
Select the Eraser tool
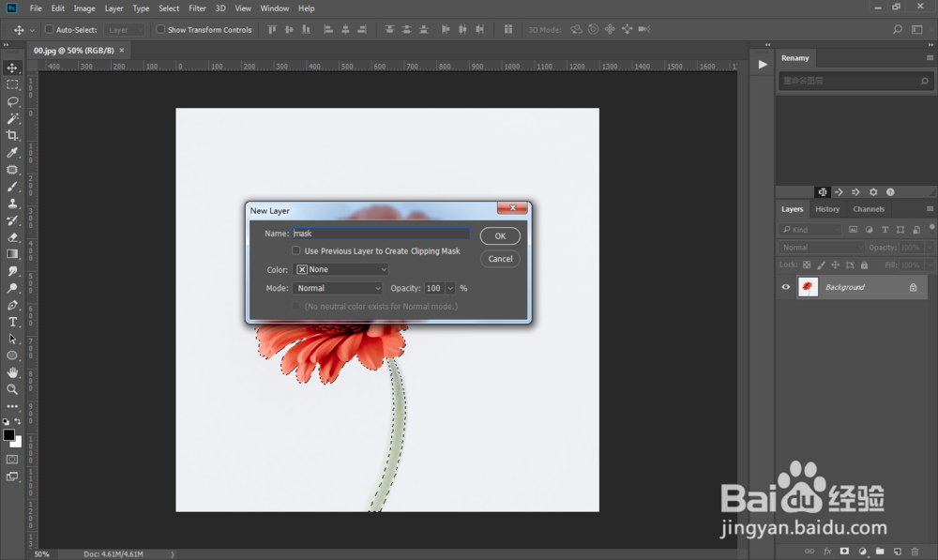tap(12, 237)
